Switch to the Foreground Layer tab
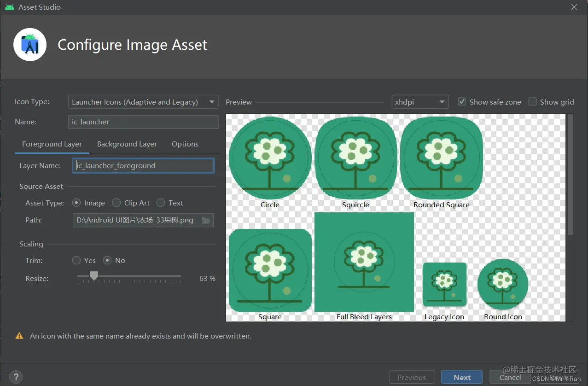588x386 pixels. click(52, 144)
